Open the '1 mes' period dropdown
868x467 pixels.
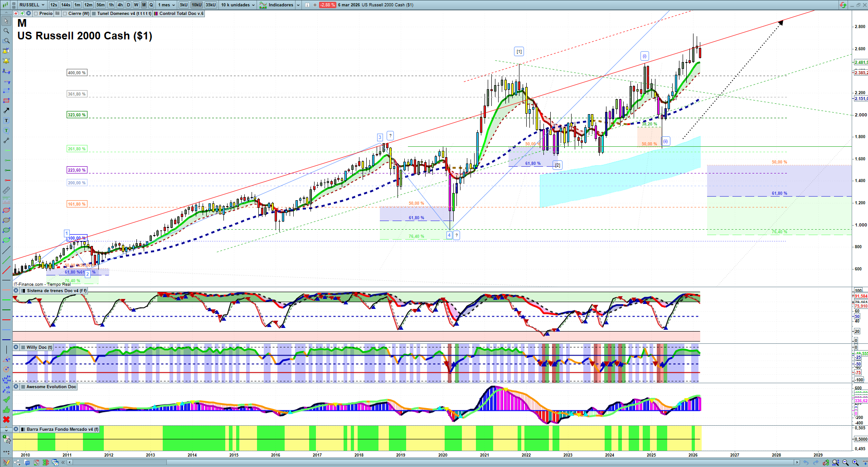(166, 5)
